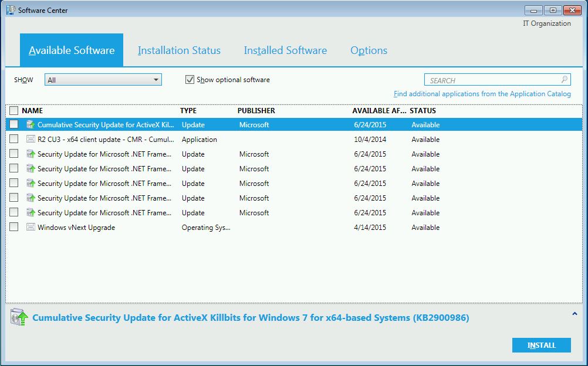588x366 pixels.
Task: Click the R2 CU3 client update application icon
Action: (31, 140)
